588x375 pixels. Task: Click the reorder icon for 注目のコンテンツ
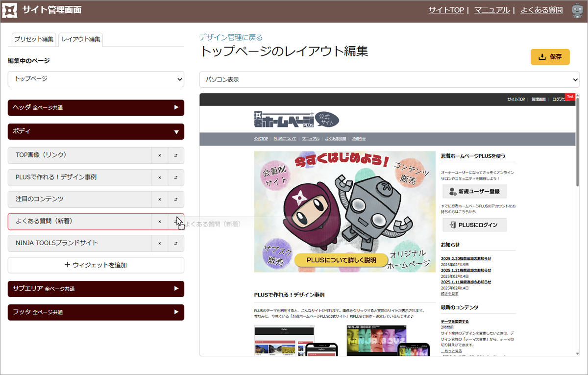(x=176, y=200)
